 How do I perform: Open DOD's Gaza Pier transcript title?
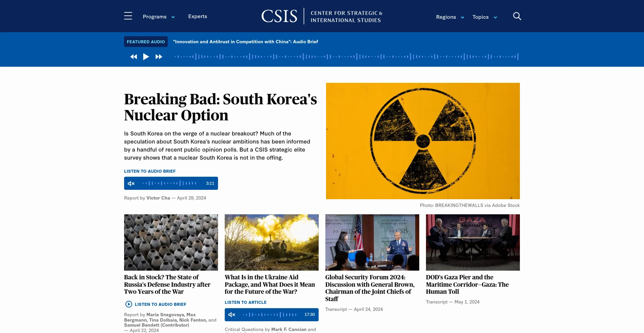click(467, 284)
